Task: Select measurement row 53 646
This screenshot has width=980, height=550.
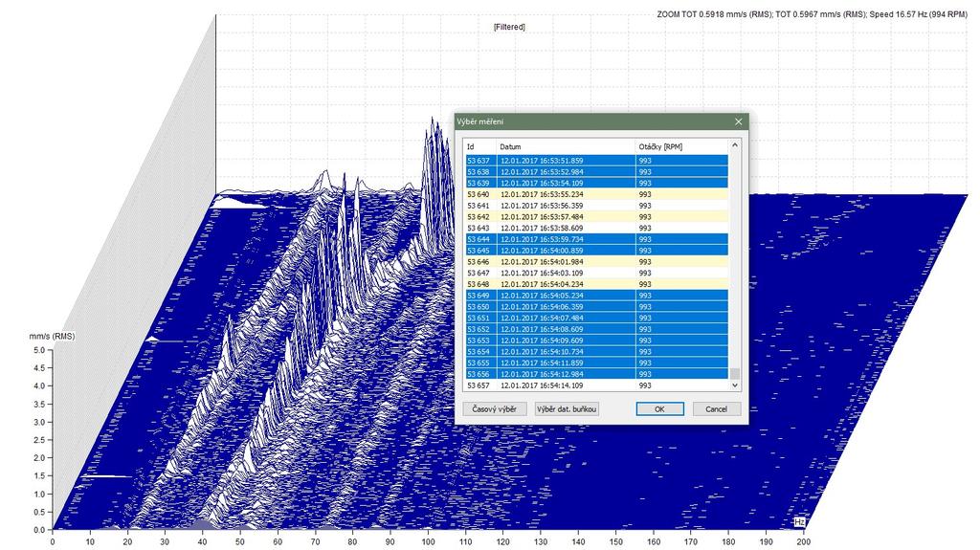Action: tap(597, 262)
